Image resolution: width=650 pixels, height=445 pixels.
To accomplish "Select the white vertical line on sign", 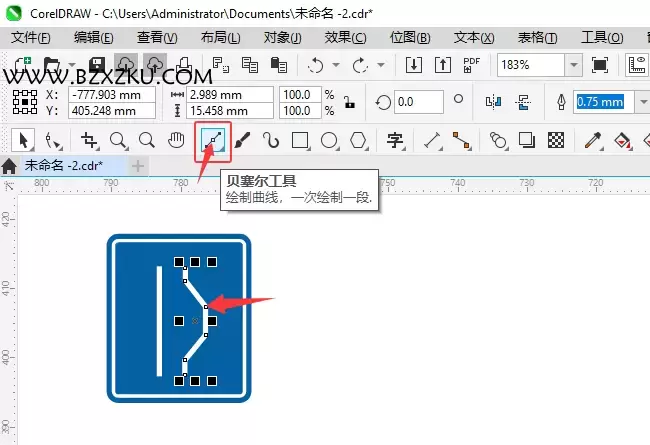I will tap(159, 321).
